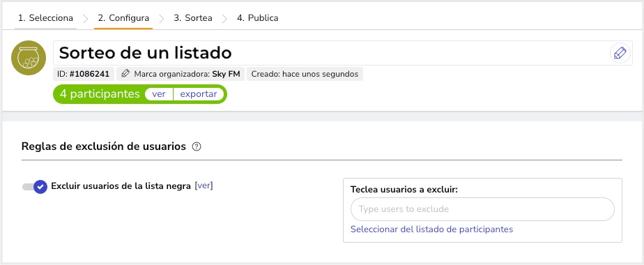The width and height of the screenshot is (644, 265).
Task: Switch to step 3. Sortea
Action: [x=193, y=18]
